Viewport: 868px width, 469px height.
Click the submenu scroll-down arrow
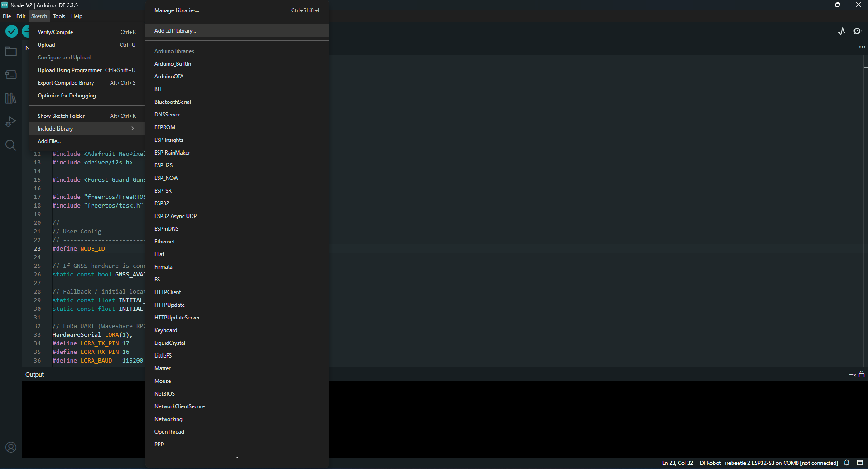click(x=237, y=458)
